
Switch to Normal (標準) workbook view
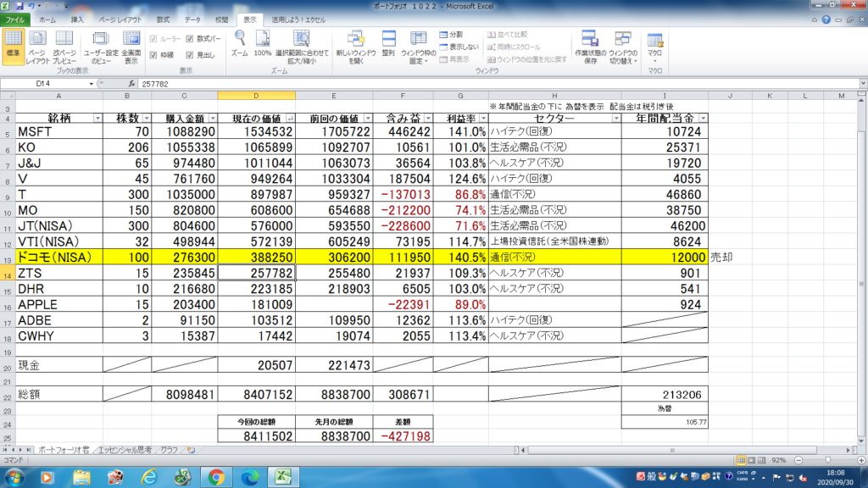pyautogui.click(x=13, y=47)
